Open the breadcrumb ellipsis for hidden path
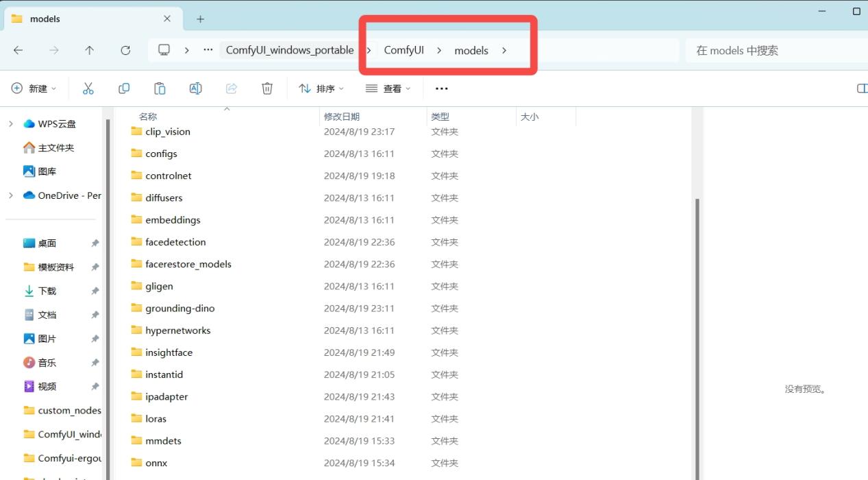Image resolution: width=868 pixels, height=480 pixels. pos(208,50)
